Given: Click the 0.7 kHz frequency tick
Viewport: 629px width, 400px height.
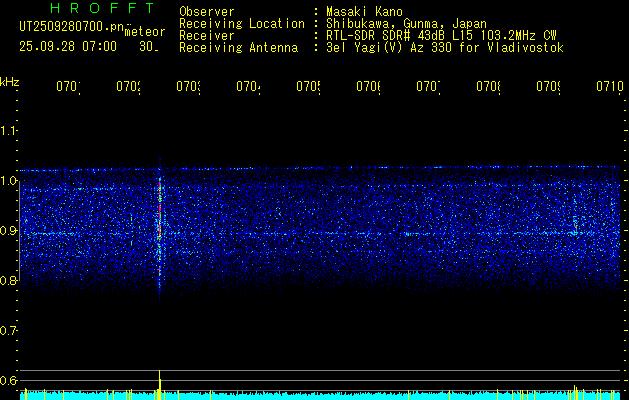Looking at the screenshot, I should tap(9, 330).
